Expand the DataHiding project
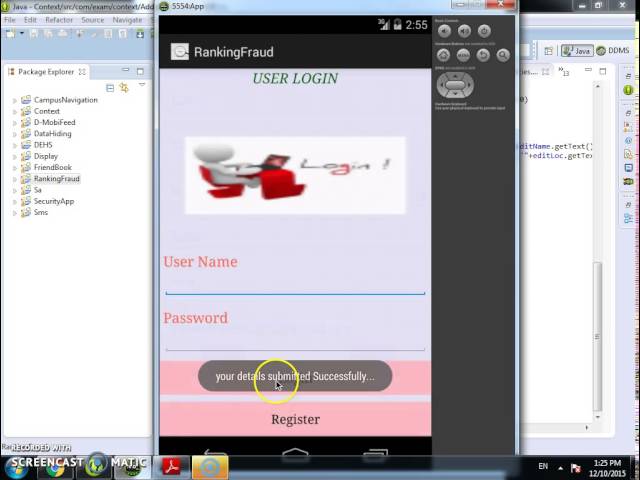640x480 pixels. pyautogui.click(x=15, y=134)
